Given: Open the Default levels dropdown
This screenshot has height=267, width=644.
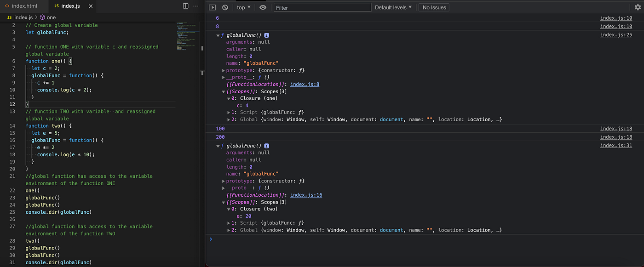Looking at the screenshot, I should tap(393, 7).
